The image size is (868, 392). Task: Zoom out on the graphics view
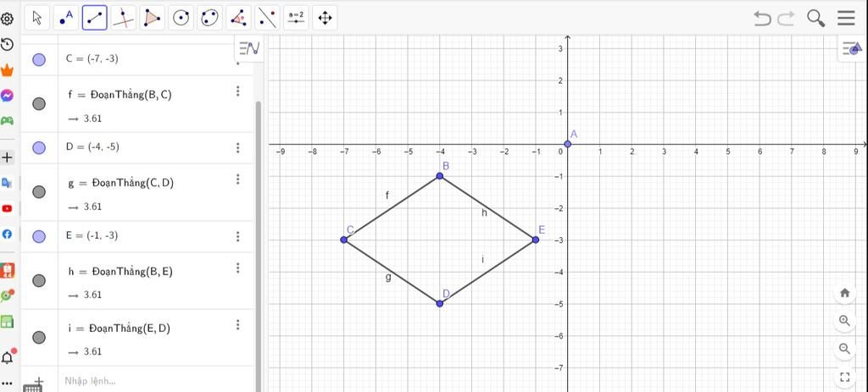pos(845,348)
